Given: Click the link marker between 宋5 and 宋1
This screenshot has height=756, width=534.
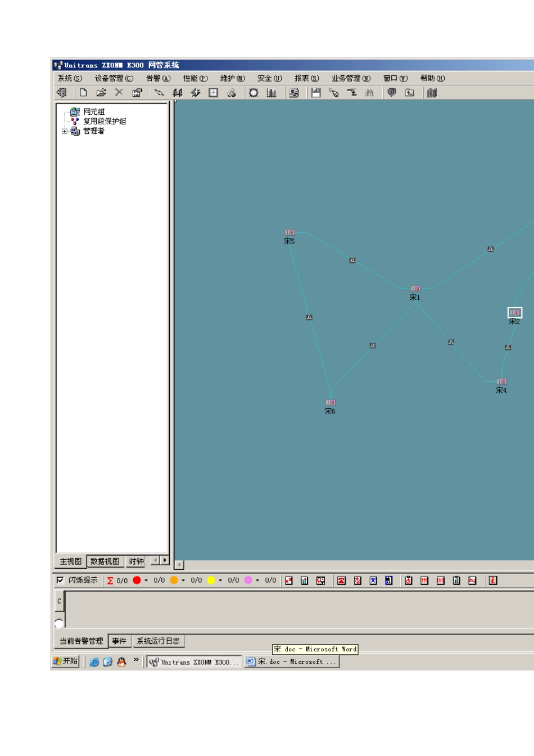Looking at the screenshot, I should click(352, 260).
